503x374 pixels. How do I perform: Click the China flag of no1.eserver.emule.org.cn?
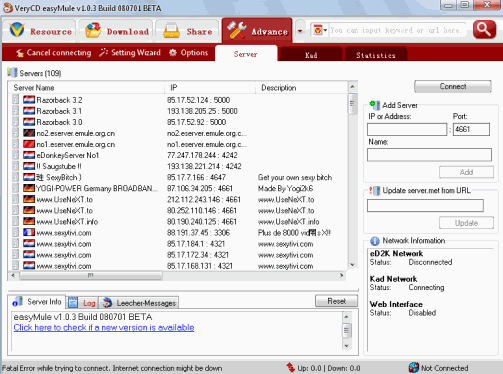click(29, 144)
